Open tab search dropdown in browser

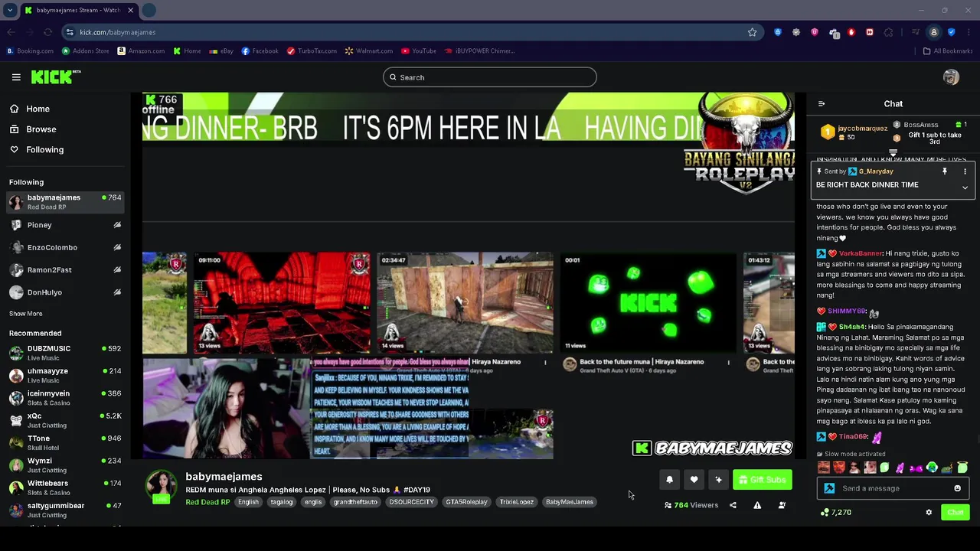click(10, 11)
